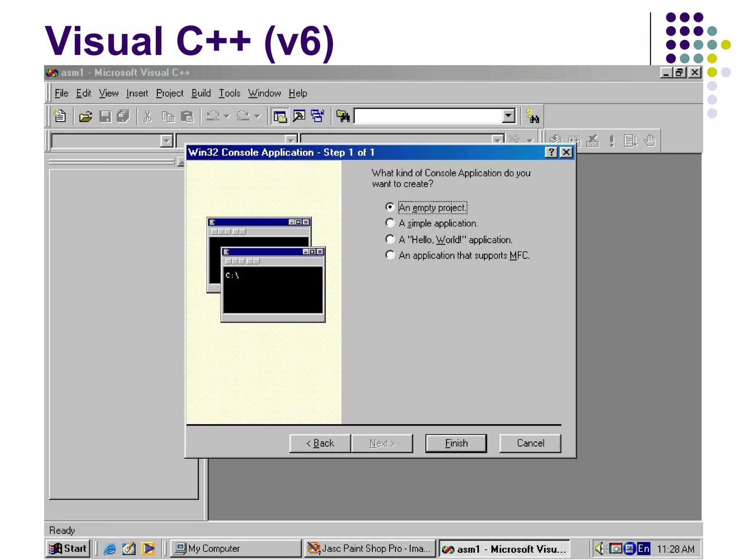Open the Undo history dropdown arrow
The image size is (747, 560).
click(x=227, y=116)
